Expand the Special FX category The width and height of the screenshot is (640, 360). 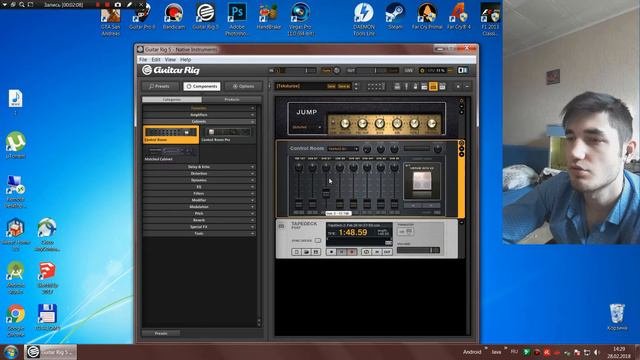click(199, 227)
